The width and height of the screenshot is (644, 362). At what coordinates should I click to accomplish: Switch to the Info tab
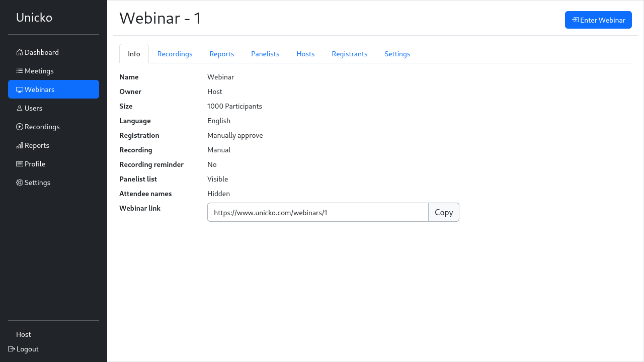pos(134,54)
